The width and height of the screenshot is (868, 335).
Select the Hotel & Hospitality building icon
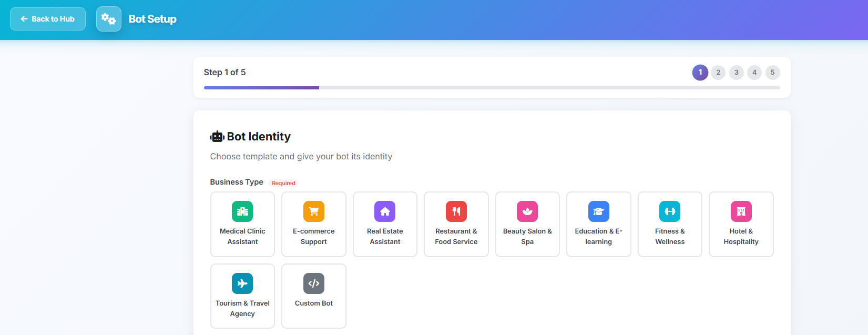coord(741,211)
